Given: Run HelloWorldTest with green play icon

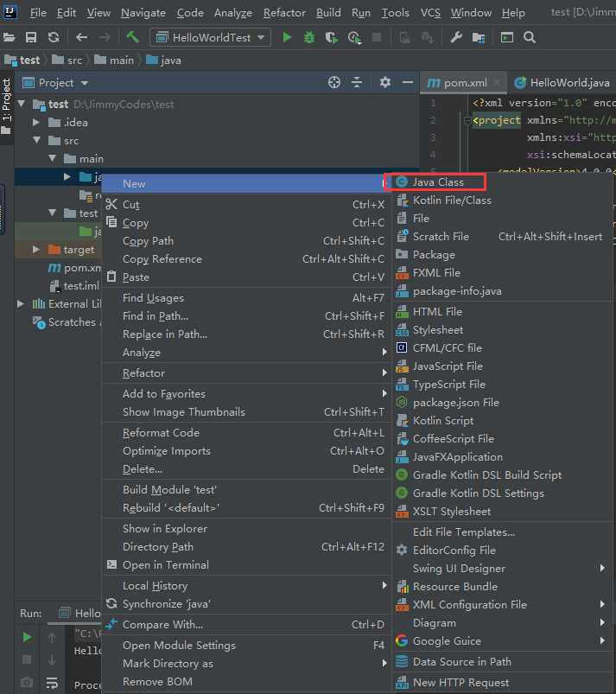Looking at the screenshot, I should coord(287,38).
